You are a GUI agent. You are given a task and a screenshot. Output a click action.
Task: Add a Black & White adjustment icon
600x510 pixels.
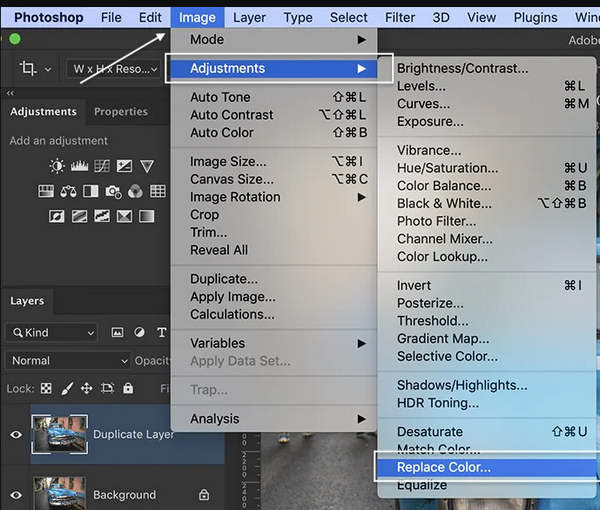point(91,191)
